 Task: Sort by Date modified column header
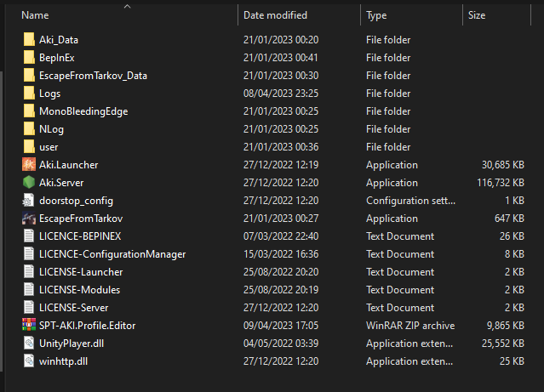(x=275, y=15)
